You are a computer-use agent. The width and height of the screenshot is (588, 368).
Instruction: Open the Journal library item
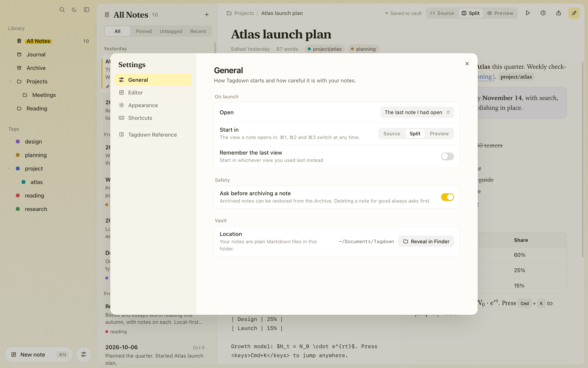[49, 55]
